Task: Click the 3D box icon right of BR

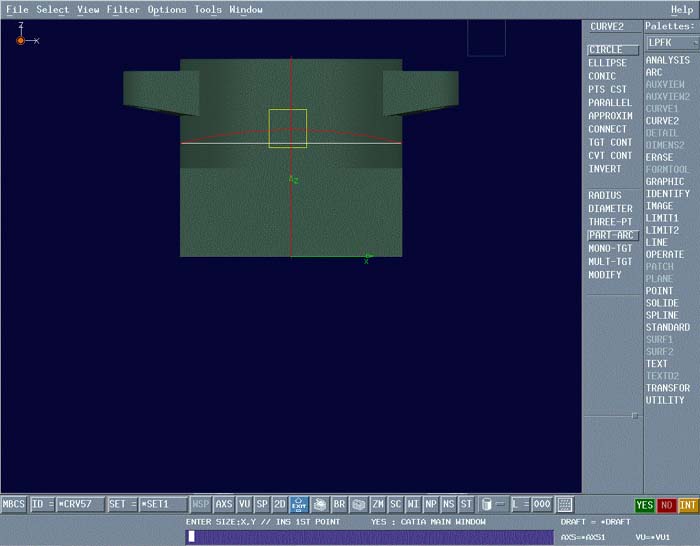Action: click(359, 505)
